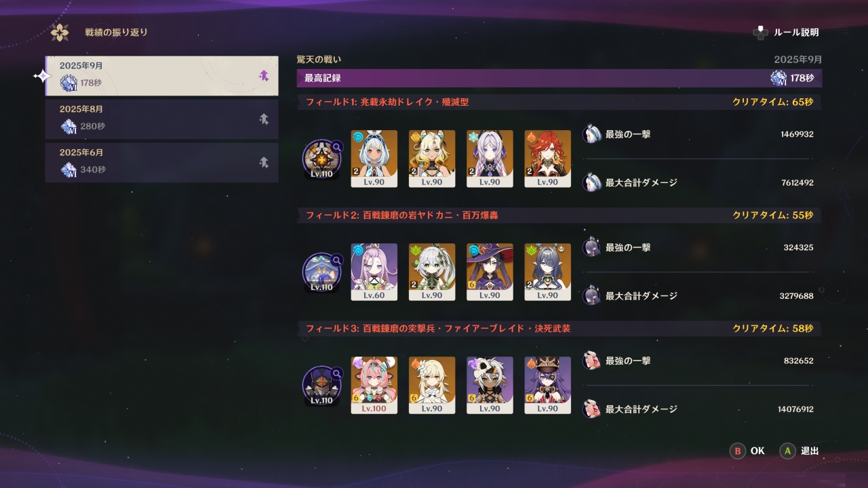
Task: Open the ルール説明 rules explanation icon
Action: 760,32
